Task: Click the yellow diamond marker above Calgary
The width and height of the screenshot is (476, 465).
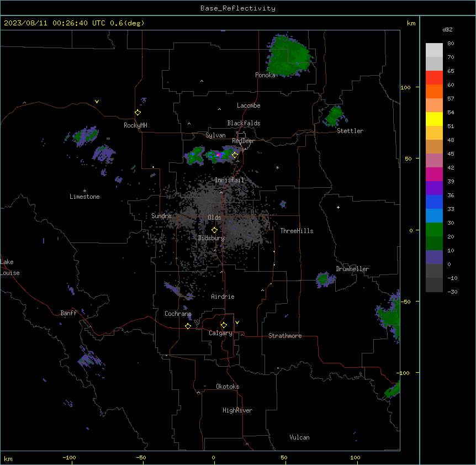Action: point(224,325)
